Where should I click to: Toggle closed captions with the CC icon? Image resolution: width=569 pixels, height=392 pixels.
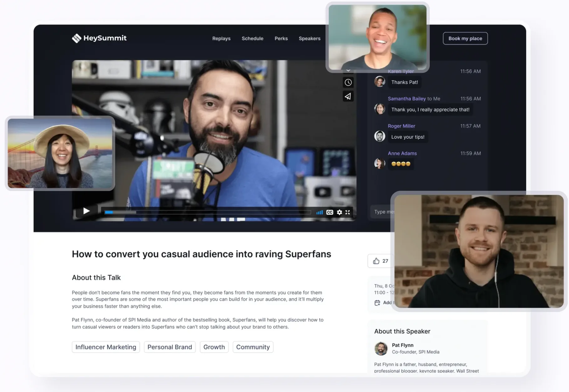pyautogui.click(x=329, y=212)
